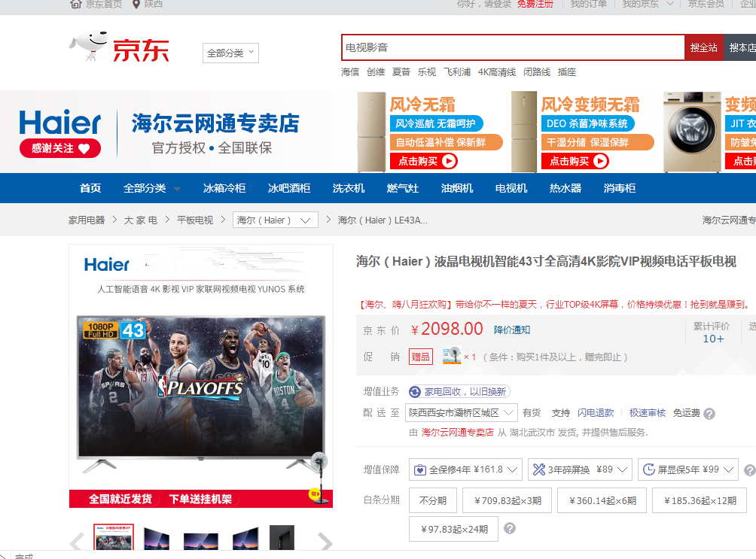Screen dimensions: 756x559
Task: Click 京东会员 in the top bar
Action: (706, 4)
